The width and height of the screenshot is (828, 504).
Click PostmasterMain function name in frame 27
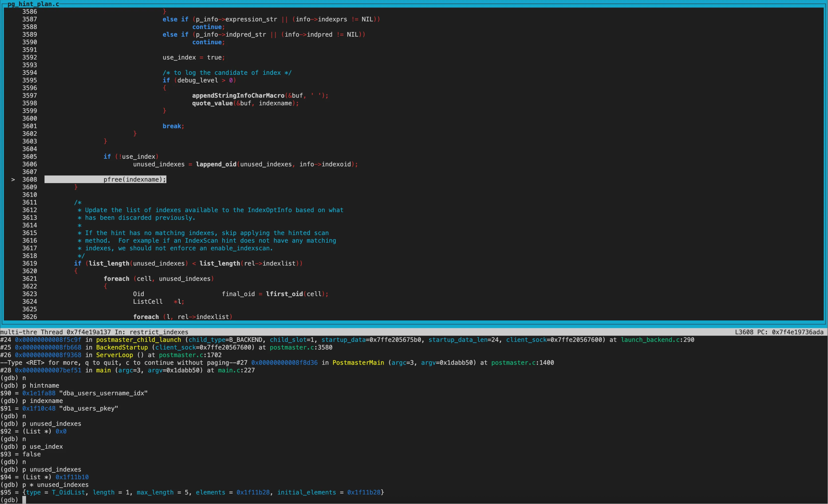358,362
